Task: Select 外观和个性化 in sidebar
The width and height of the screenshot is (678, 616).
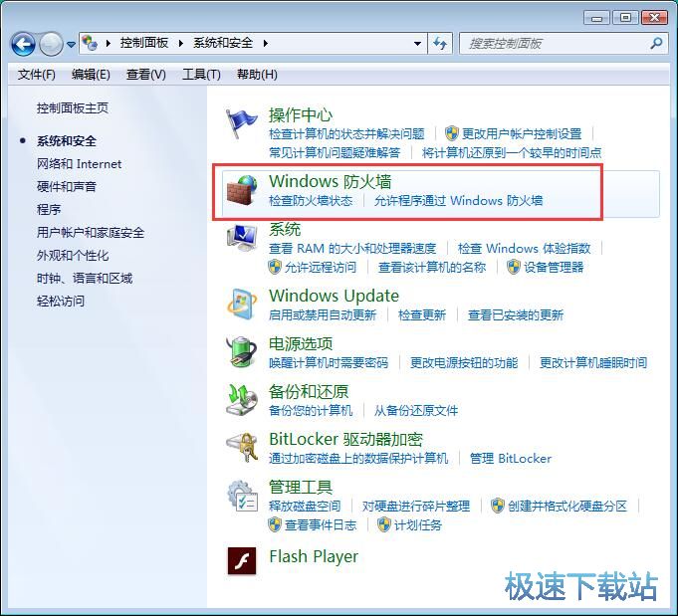Action: pyautogui.click(x=73, y=256)
